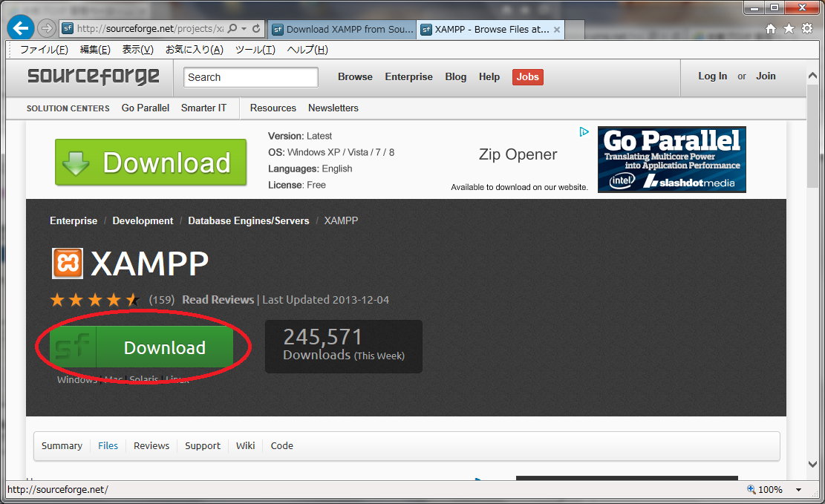This screenshot has height=504, width=825.
Task: Click the Development breadcrumb
Action: click(143, 221)
